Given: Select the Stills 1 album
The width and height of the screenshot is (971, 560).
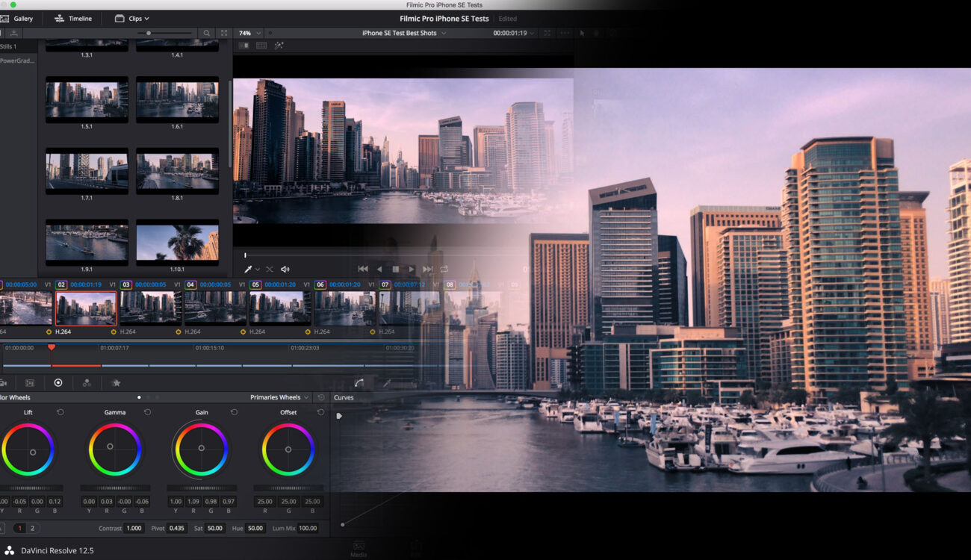Looking at the screenshot, I should (8, 46).
